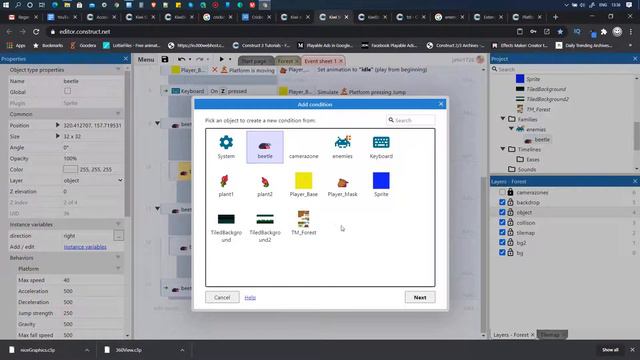Screen dimensions: 640x360
Task: Toggle backdrop layer visibility checkbox
Action: tap(502, 202)
